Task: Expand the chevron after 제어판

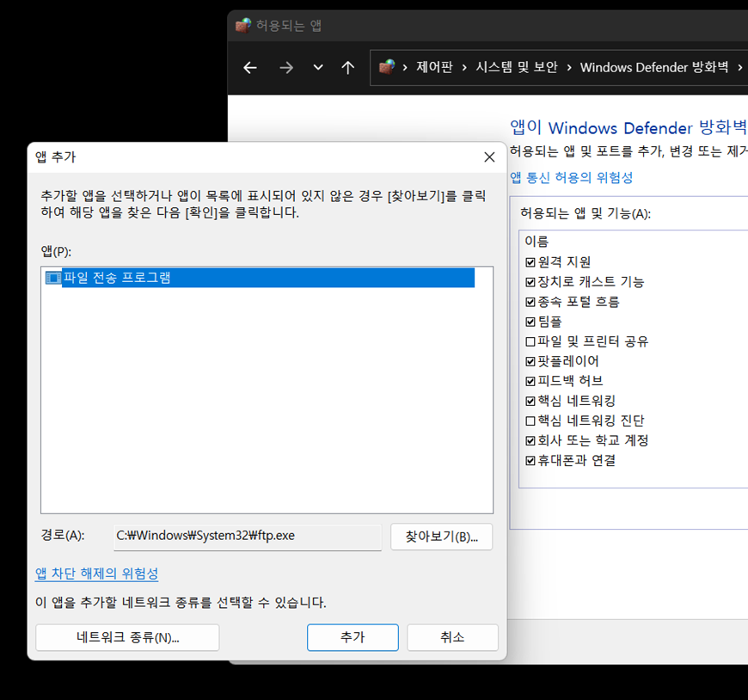Action: coord(464,68)
